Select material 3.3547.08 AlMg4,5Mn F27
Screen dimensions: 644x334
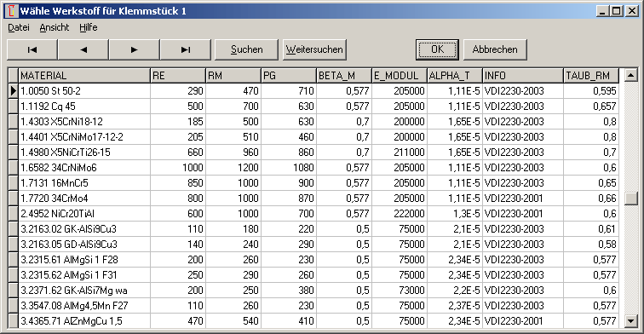point(84,306)
